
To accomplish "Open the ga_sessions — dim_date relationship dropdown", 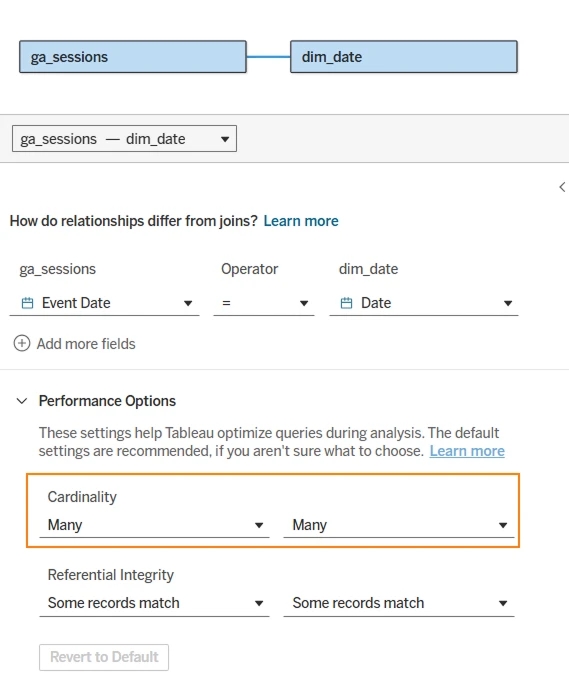I will (x=124, y=139).
